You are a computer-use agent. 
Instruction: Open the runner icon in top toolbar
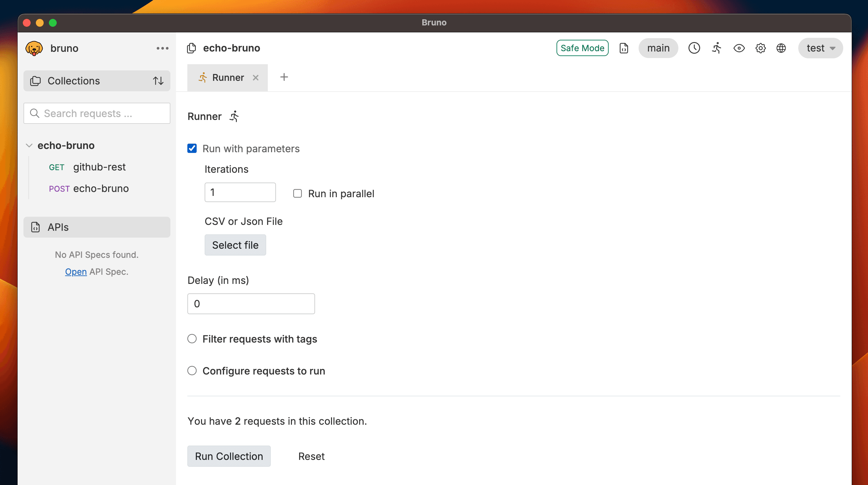(717, 48)
